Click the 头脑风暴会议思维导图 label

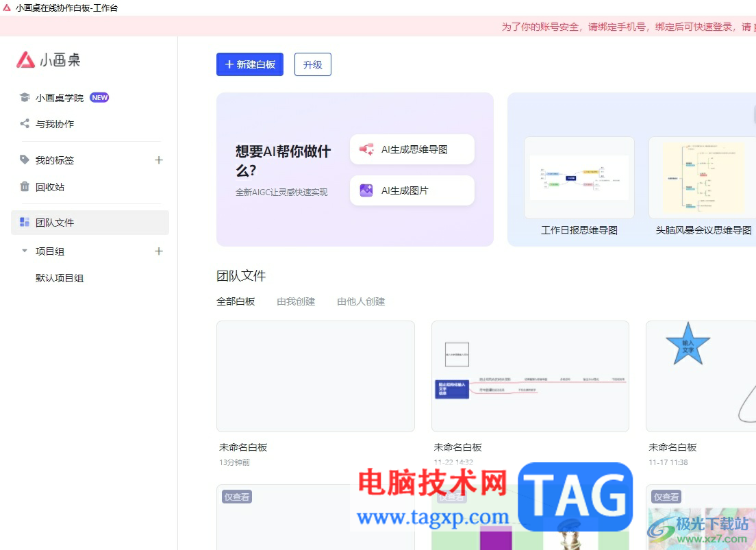pos(703,230)
